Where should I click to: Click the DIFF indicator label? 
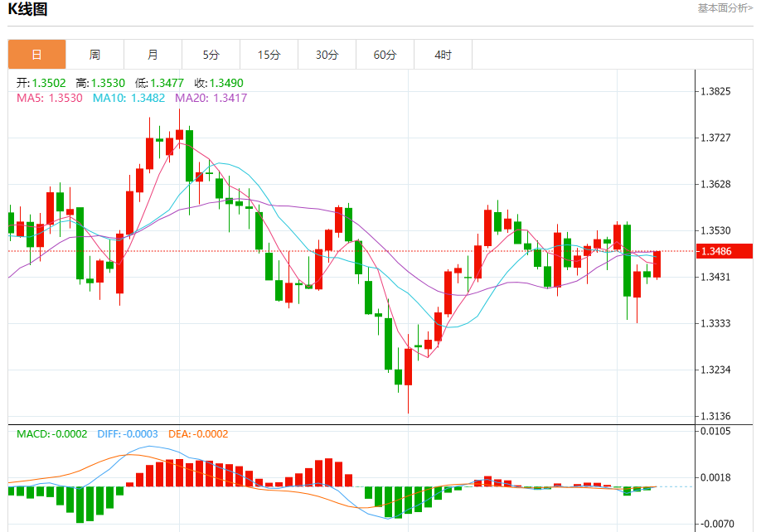tap(127, 434)
